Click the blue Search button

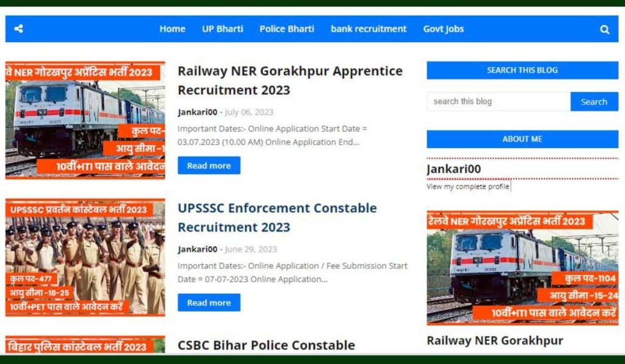pyautogui.click(x=594, y=102)
